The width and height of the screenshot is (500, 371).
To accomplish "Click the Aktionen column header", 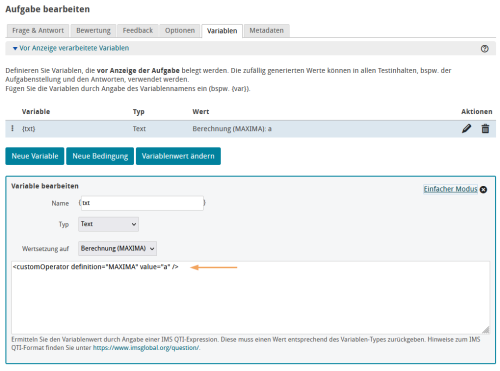I will [477, 112].
